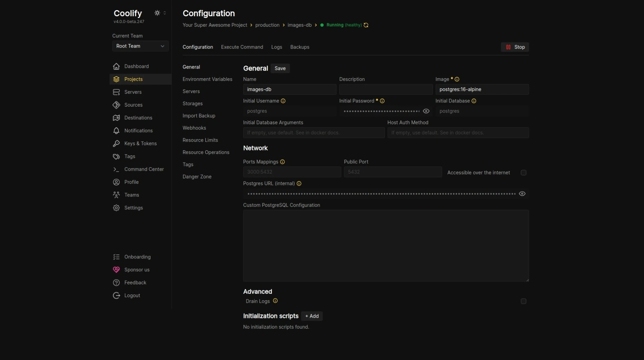
Task: Open the theme selector chevron near Coolify
Action: click(x=164, y=13)
